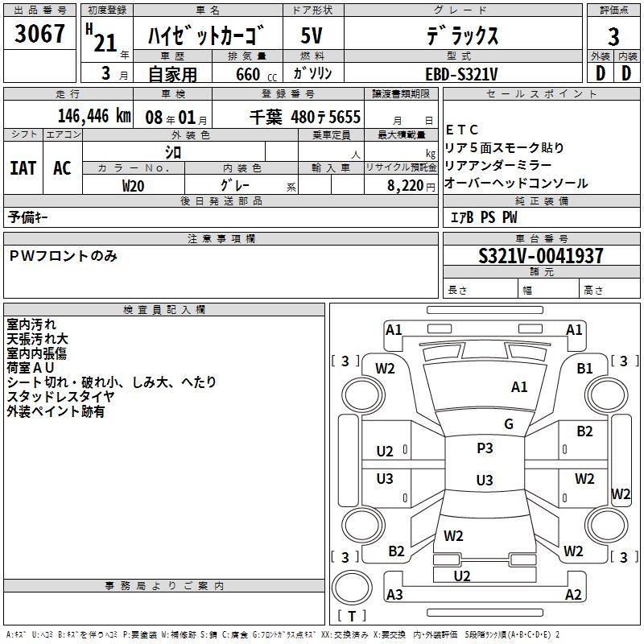Select the B1 damage mark on the diagram
644x644 pixels.
tap(584, 368)
